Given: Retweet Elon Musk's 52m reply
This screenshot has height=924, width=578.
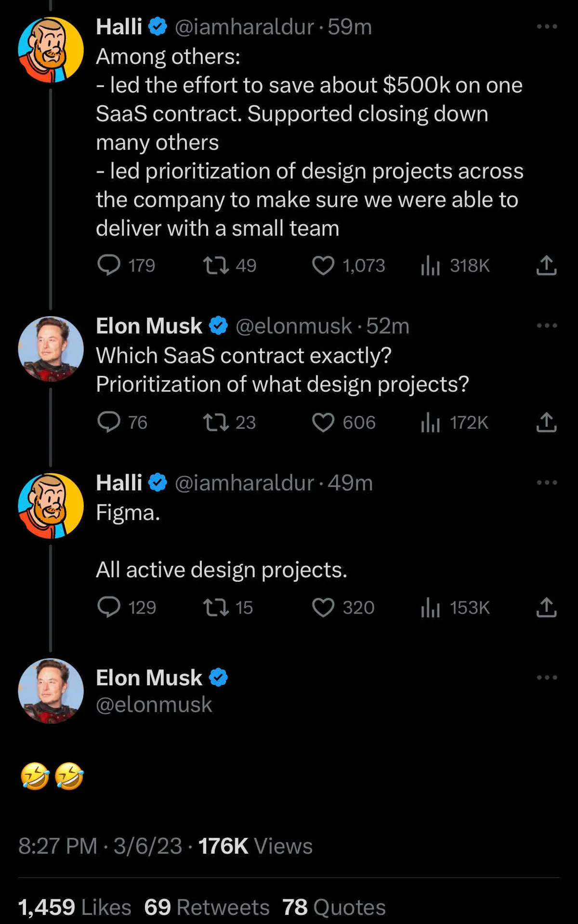Looking at the screenshot, I should pos(215,423).
